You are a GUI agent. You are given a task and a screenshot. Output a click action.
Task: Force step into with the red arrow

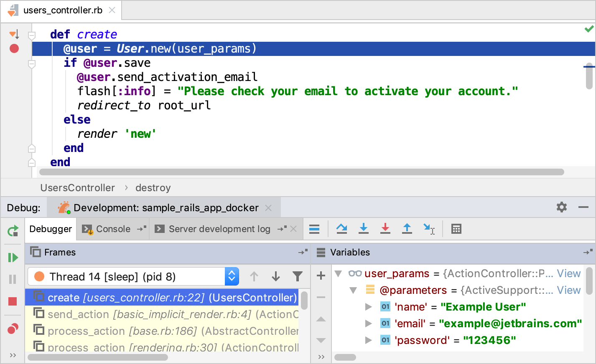[x=385, y=229]
